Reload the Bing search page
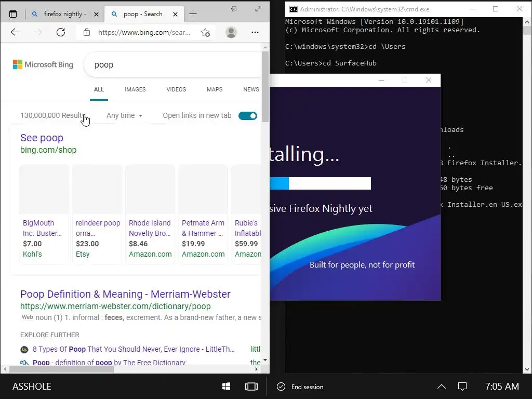 [61, 32]
